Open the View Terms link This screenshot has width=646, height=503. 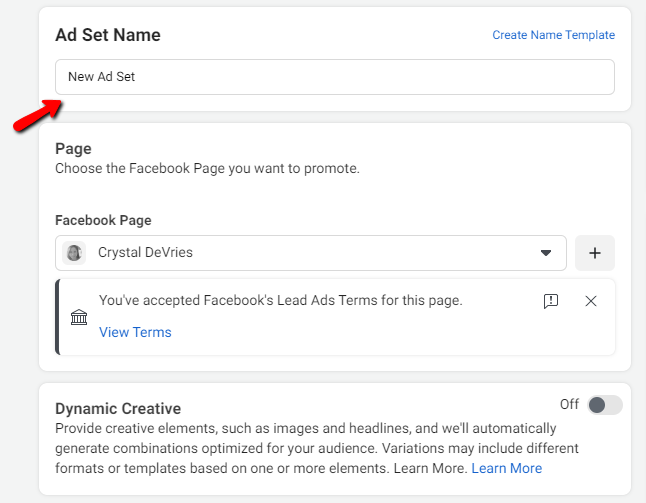pyautogui.click(x=135, y=332)
